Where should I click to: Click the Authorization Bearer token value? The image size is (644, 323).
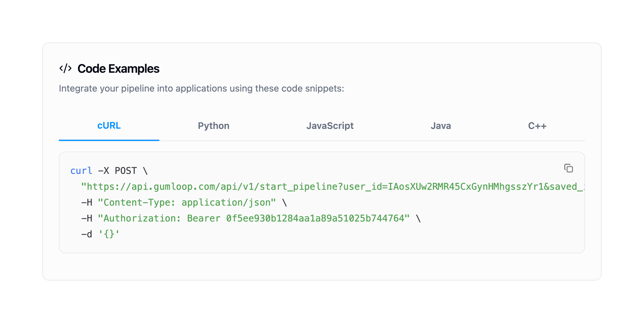tap(315, 219)
